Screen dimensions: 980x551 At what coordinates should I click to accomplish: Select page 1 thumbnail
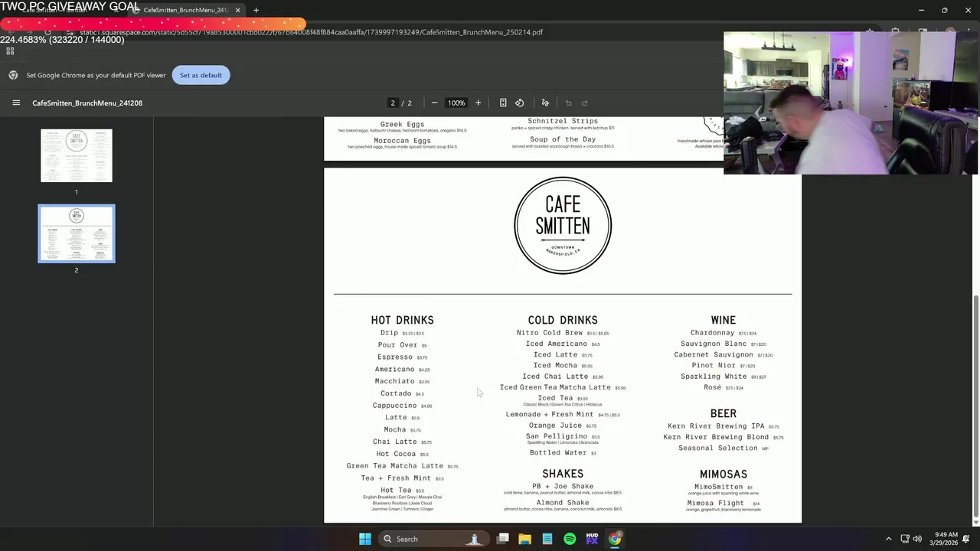pos(77,155)
